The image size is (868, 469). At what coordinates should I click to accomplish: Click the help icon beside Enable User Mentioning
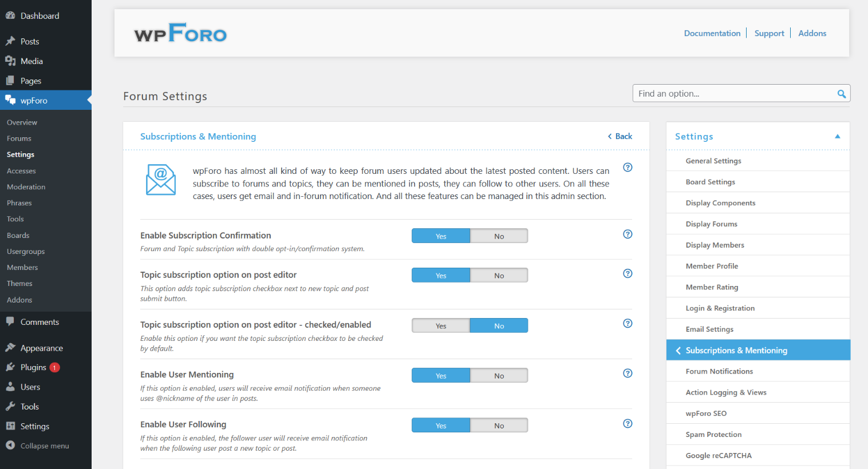point(628,373)
